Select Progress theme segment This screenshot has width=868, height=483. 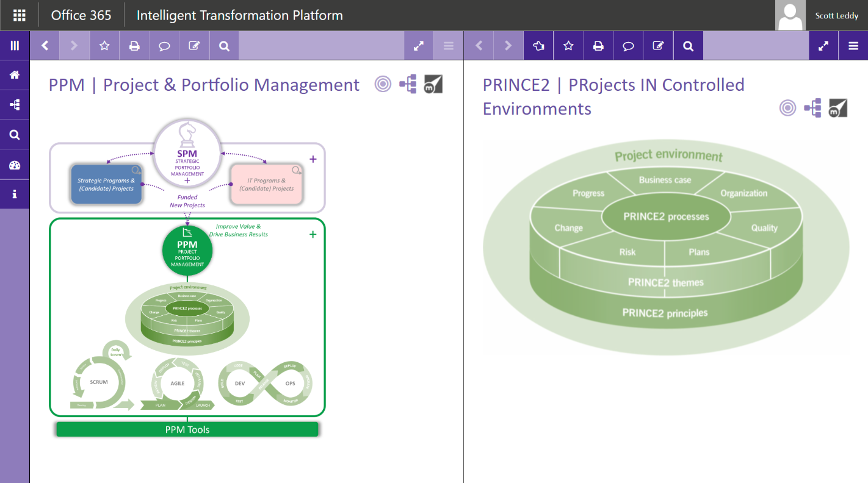(x=588, y=193)
